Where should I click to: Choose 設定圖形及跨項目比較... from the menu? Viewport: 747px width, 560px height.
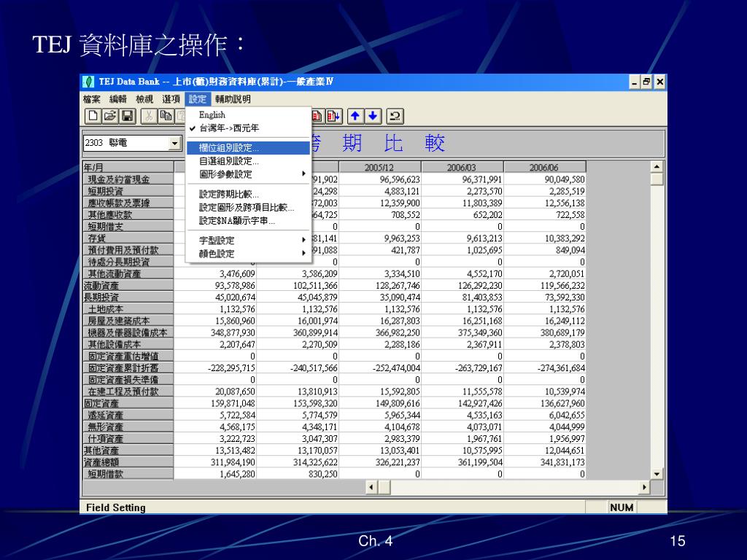click(x=248, y=208)
